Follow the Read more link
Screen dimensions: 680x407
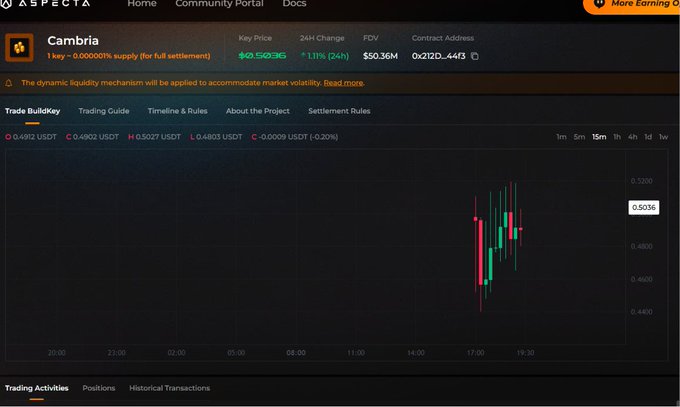click(343, 83)
